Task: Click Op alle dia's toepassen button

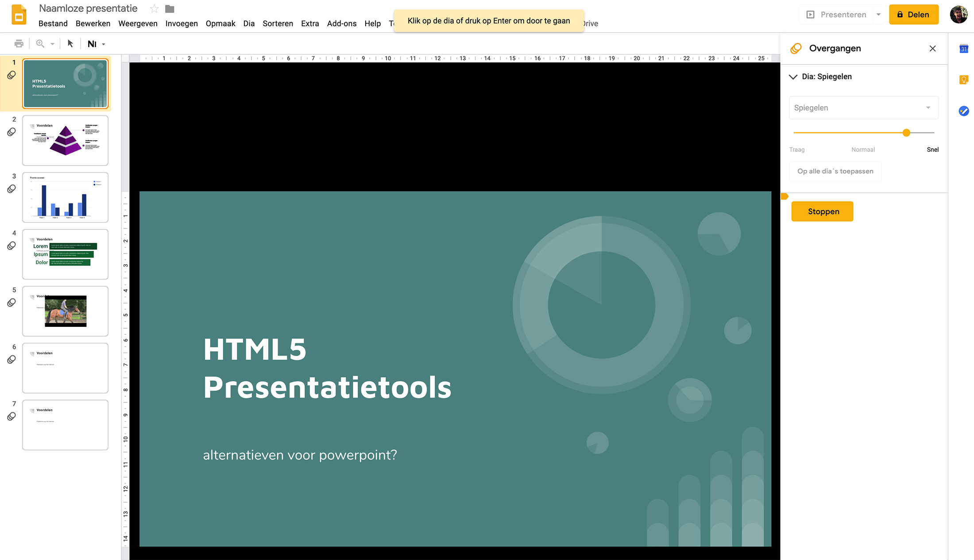Action: tap(835, 172)
